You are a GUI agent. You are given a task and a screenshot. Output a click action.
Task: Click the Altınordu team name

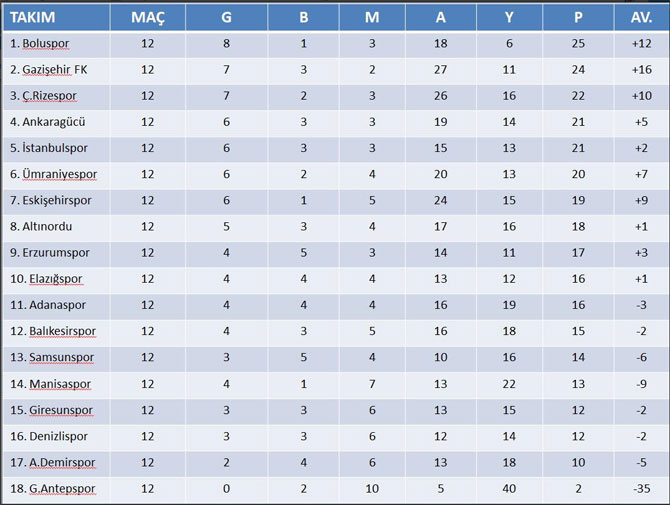[47, 226]
